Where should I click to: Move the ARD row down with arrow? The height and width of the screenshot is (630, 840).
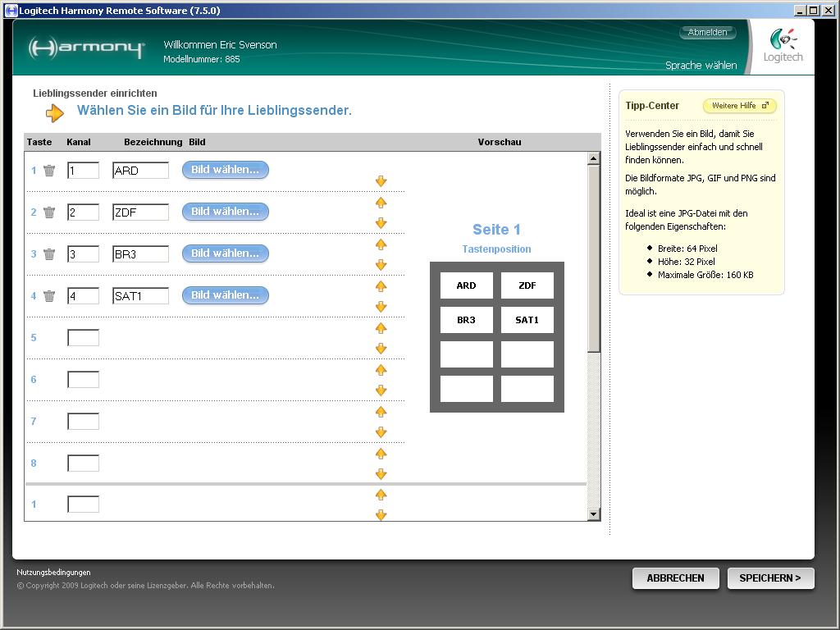point(381,181)
